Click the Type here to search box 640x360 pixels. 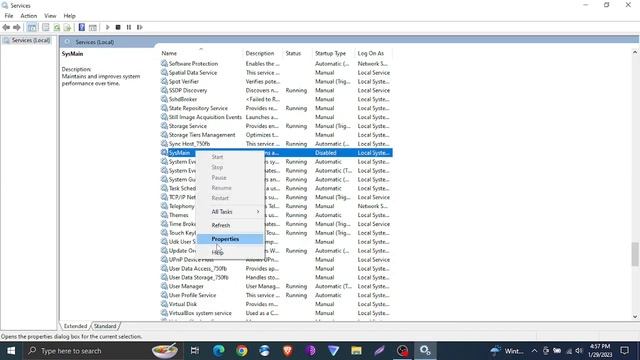tap(103, 351)
